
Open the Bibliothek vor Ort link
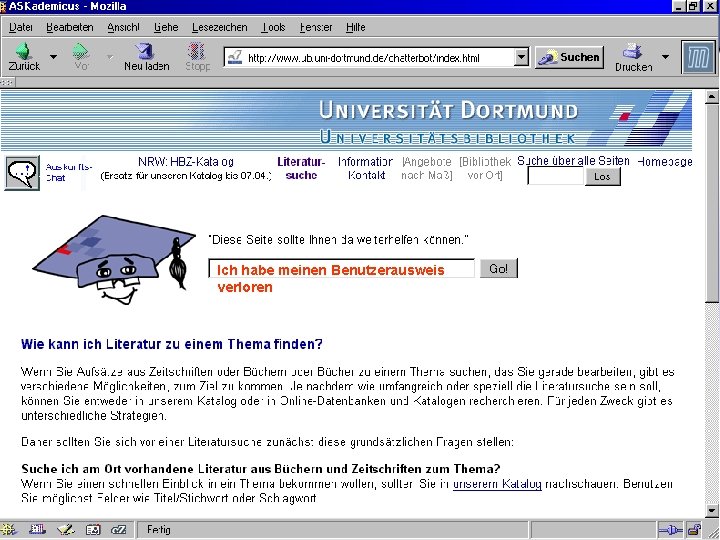pos(485,168)
